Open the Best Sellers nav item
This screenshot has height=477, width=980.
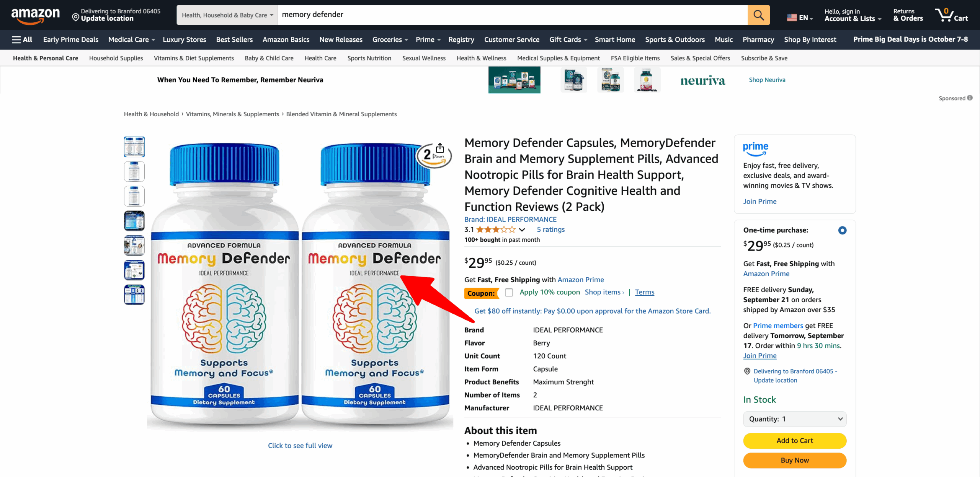[234, 39]
